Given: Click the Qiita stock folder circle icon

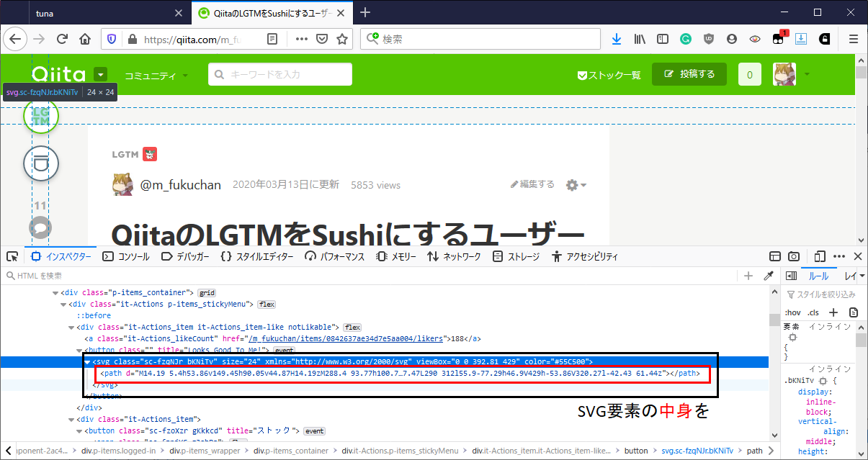Looking at the screenshot, I should 41,163.
